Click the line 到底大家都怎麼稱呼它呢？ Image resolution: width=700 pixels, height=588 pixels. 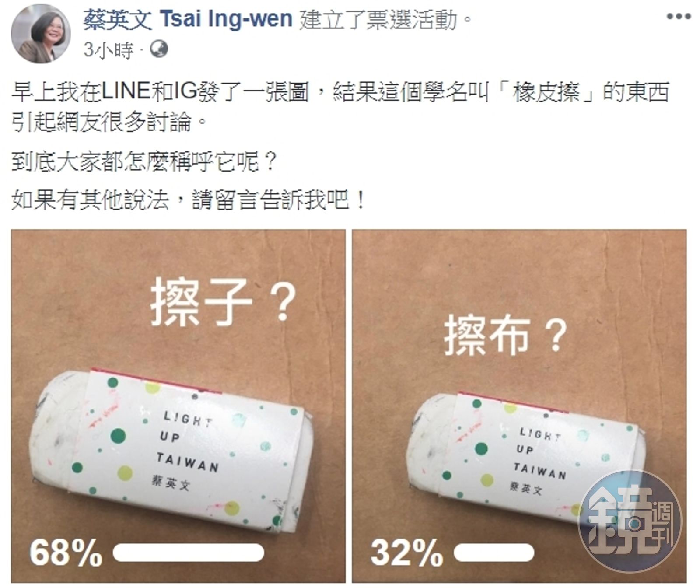coord(144,162)
